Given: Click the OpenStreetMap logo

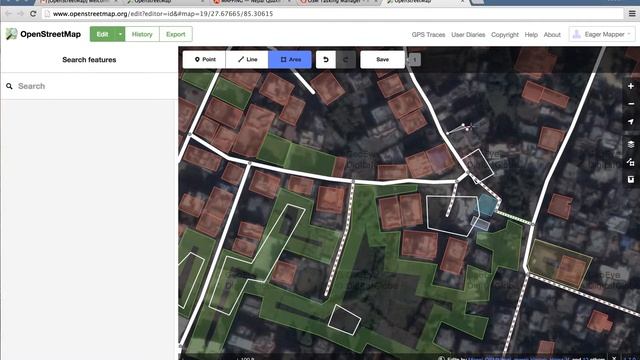Looking at the screenshot, I should (x=43, y=34).
